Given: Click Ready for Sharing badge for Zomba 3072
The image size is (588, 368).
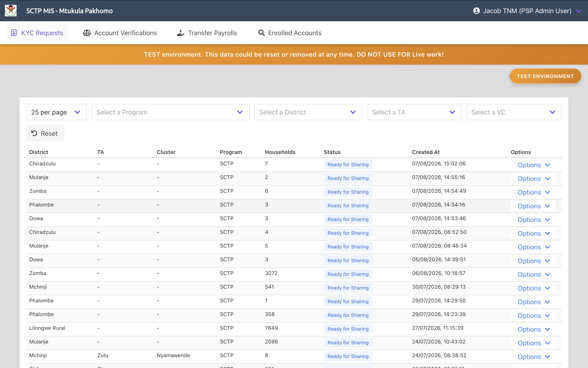Looking at the screenshot, I should [x=348, y=274].
